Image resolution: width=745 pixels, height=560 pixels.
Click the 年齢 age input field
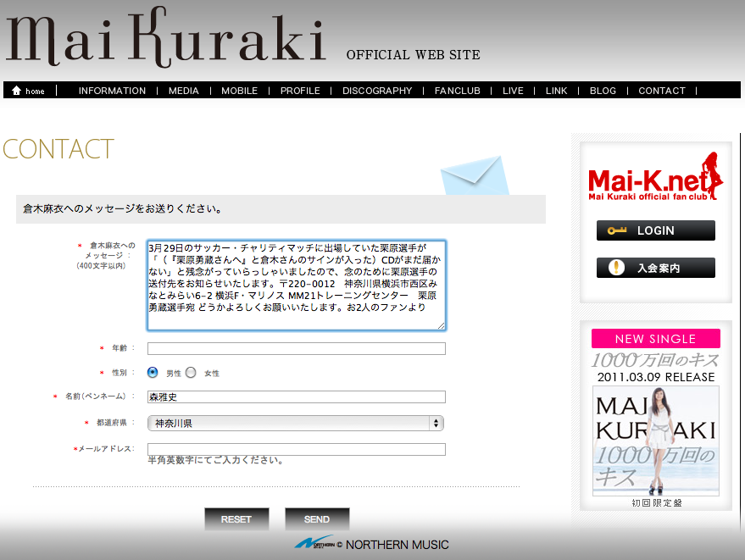pyautogui.click(x=297, y=349)
